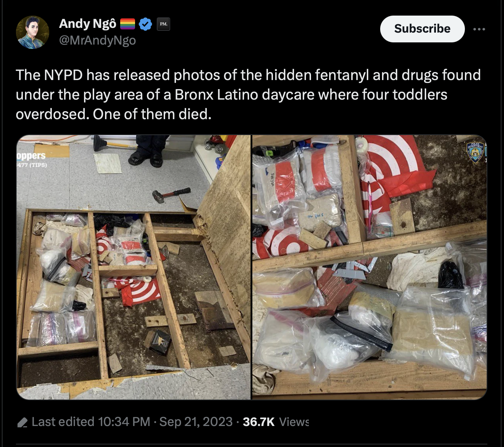Subscribe to Andy Ngô
Viewport: 504px width, 447px height.
click(x=422, y=29)
